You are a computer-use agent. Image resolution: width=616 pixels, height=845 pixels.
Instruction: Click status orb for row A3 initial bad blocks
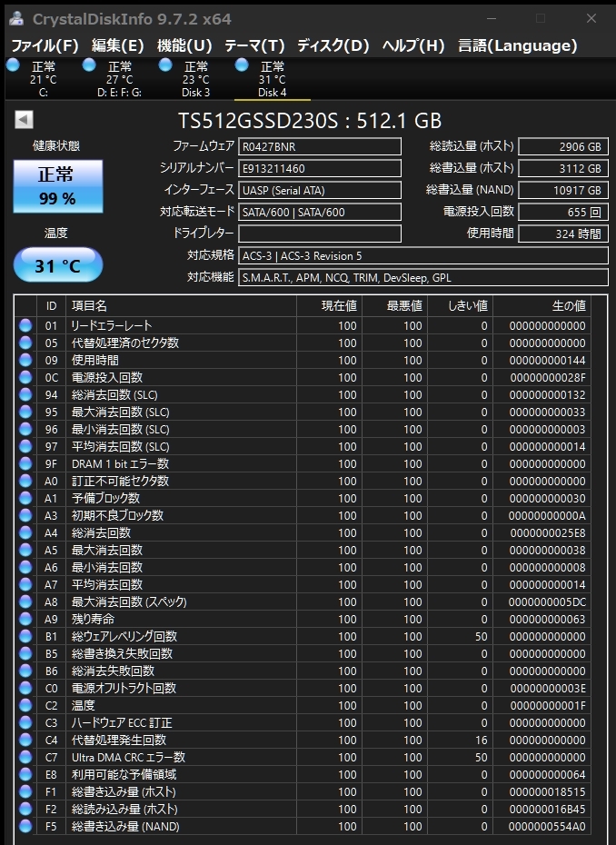[25, 515]
